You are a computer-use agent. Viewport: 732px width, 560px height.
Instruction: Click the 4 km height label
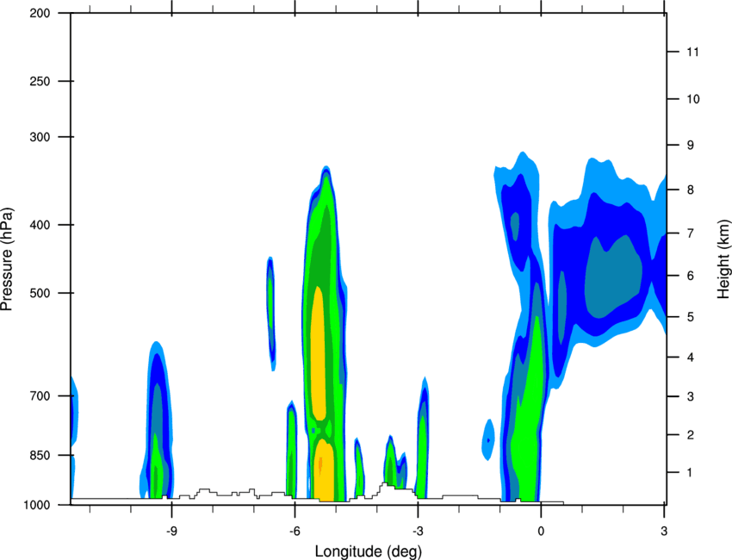tap(690, 358)
